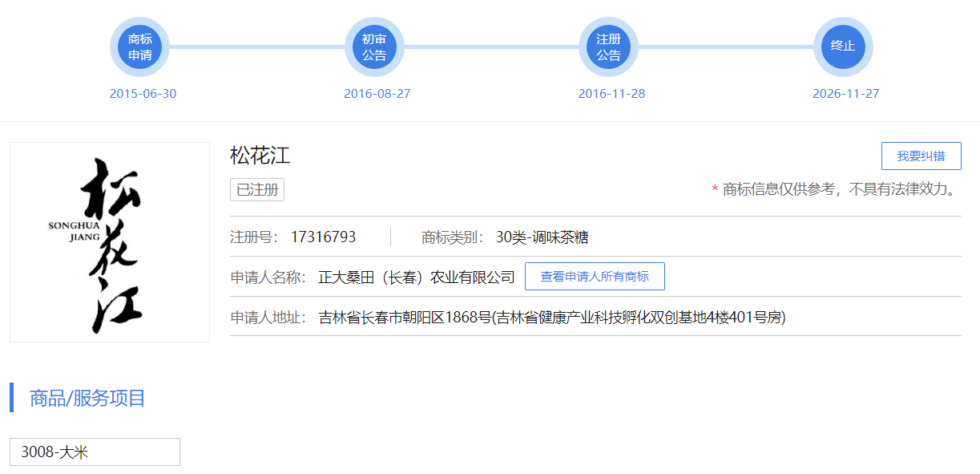Image resolution: width=980 pixels, height=474 pixels.
Task: Click the 商品/服务项目 section heading
Action: pos(87,398)
